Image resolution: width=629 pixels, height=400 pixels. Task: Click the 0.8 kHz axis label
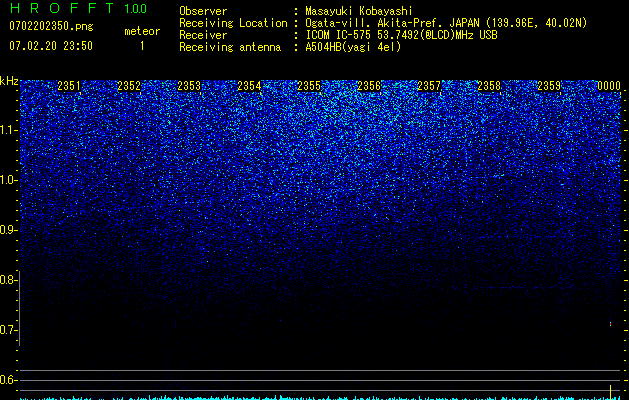[x=8, y=280]
